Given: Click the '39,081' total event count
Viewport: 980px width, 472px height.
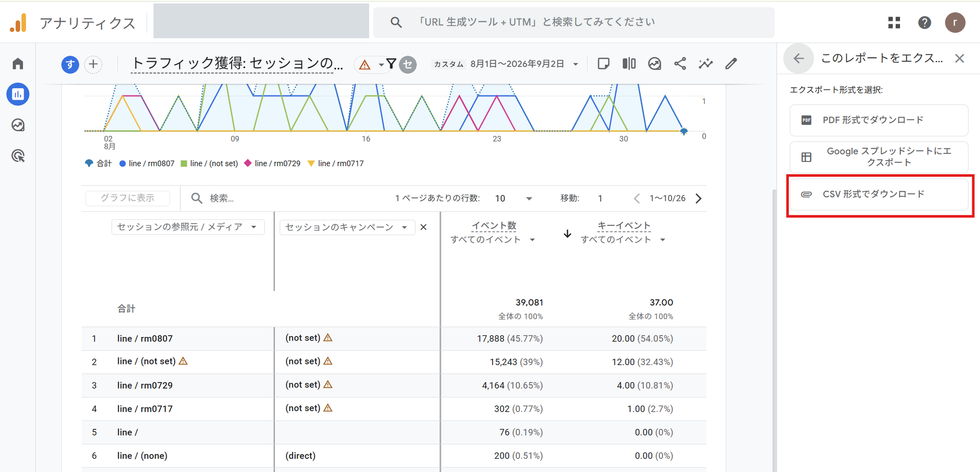Looking at the screenshot, I should 529,302.
